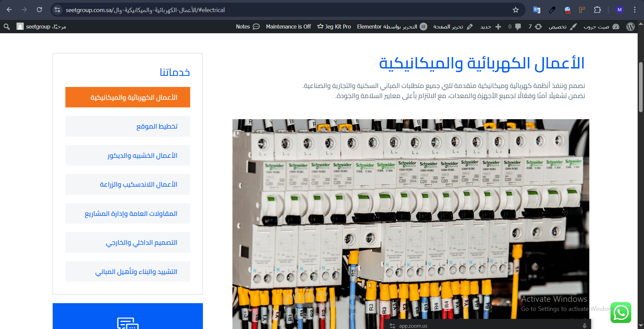Image resolution: width=644 pixels, height=329 pixels.
Task: Open the color picker eyedropper extension
Action: point(552,10)
